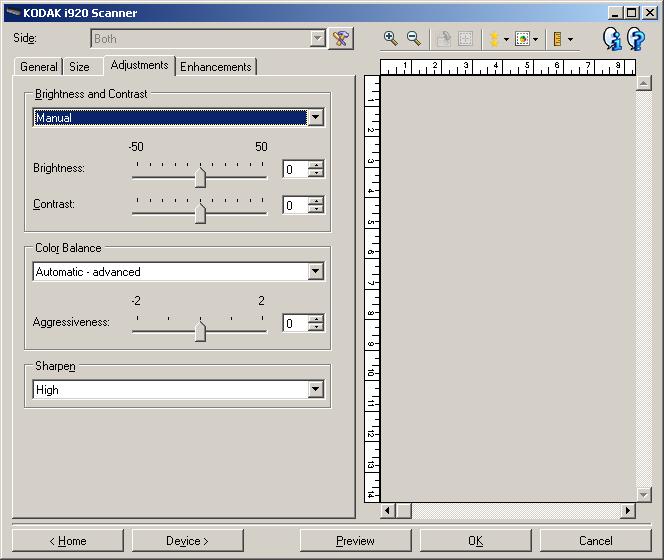Click the preview vertical scrollbar down arrow
The image size is (664, 560).
644,494
